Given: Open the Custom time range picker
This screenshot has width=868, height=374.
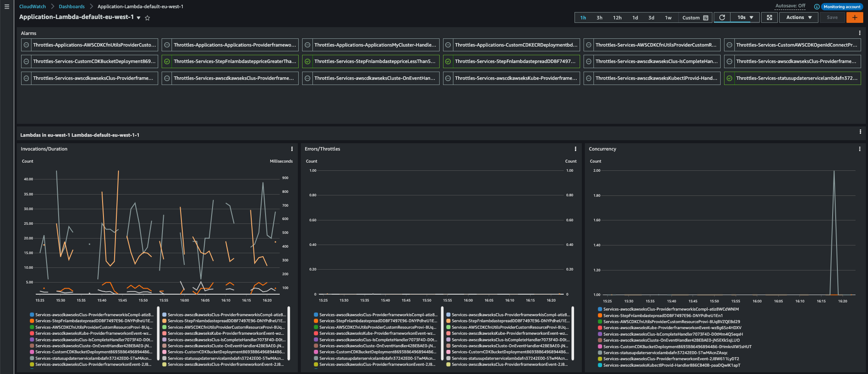Looking at the screenshot, I should tap(695, 18).
